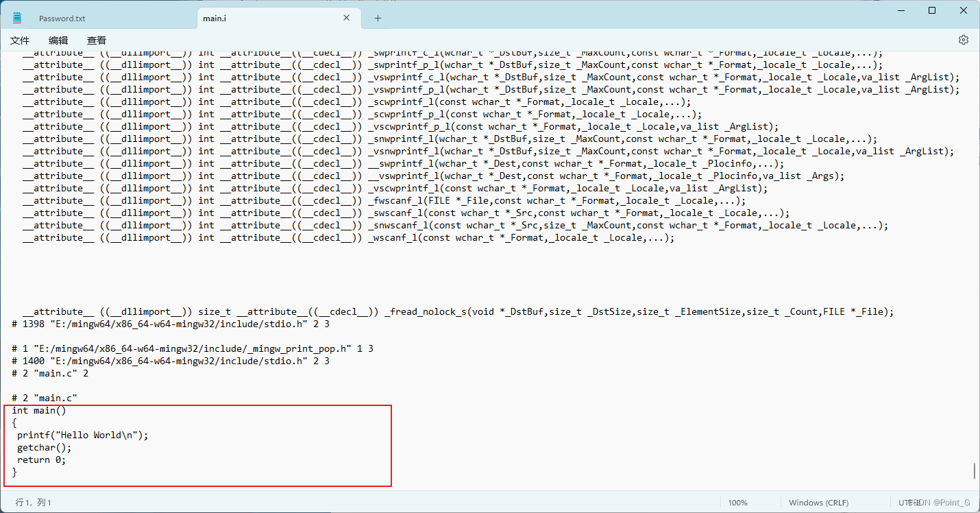Click the 行 1, 列 1 status entry
The image size is (980, 513).
pyautogui.click(x=34, y=503)
